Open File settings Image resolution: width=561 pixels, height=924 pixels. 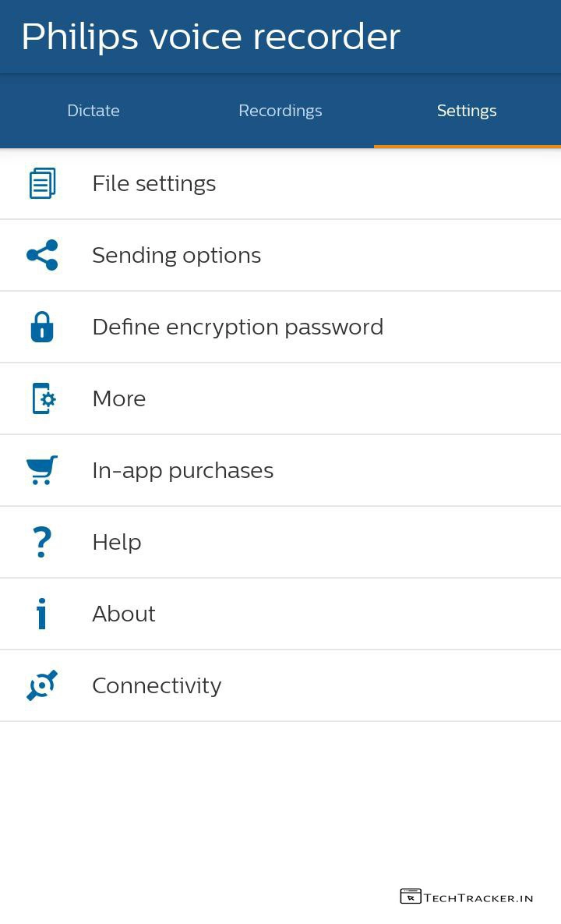[x=154, y=183]
